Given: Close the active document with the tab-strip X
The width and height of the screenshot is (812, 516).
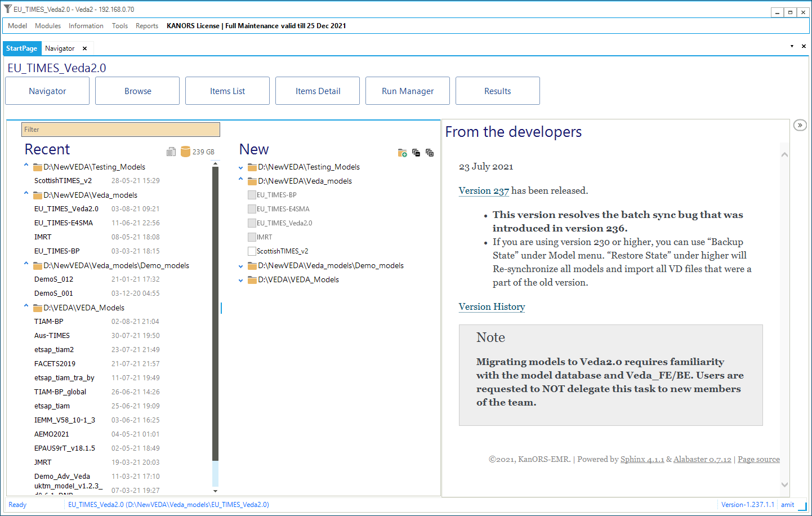Looking at the screenshot, I should pos(804,46).
